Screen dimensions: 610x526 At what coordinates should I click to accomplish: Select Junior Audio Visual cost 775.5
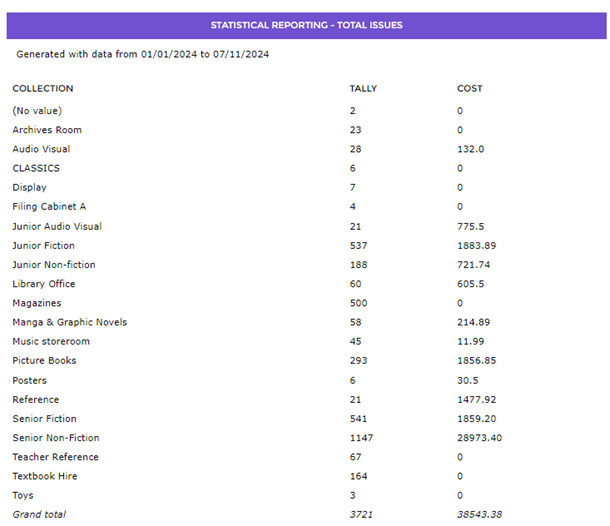click(471, 226)
